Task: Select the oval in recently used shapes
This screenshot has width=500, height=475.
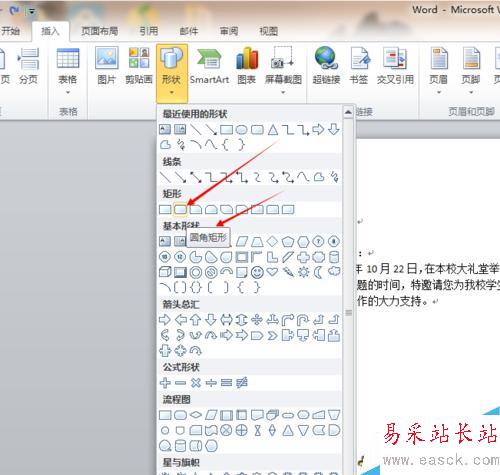Action: tap(242, 130)
